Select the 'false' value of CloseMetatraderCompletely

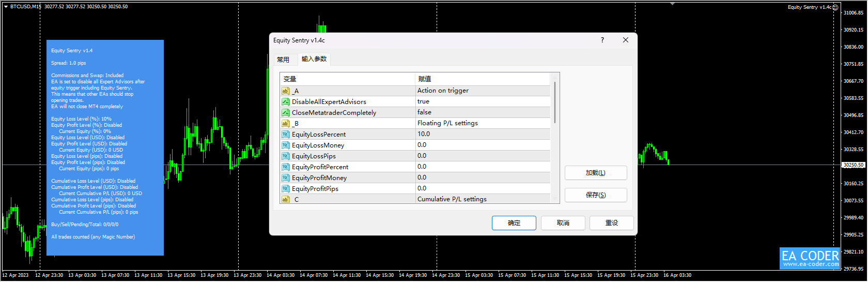[x=483, y=112]
